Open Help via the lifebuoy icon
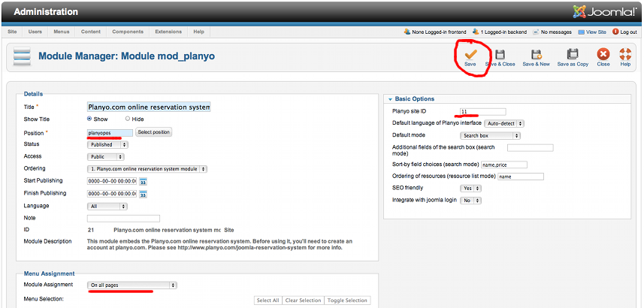 (x=625, y=54)
